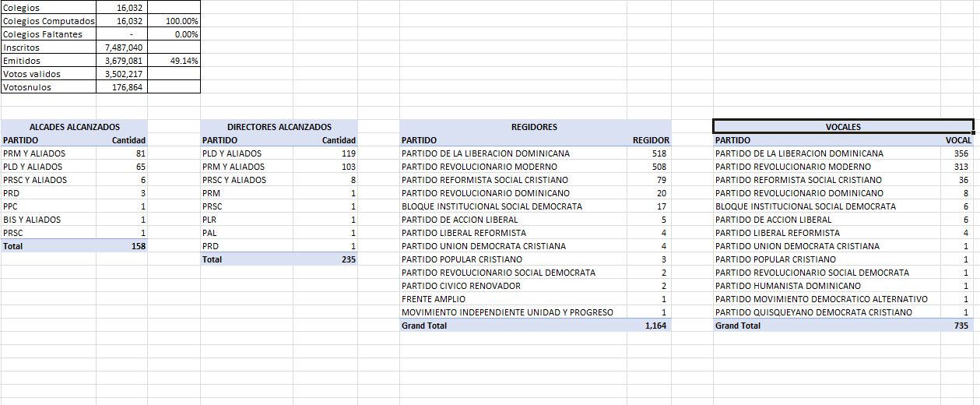
Task: Click the DIRECTORES ALCANZADOS header cell
Action: coord(279,126)
